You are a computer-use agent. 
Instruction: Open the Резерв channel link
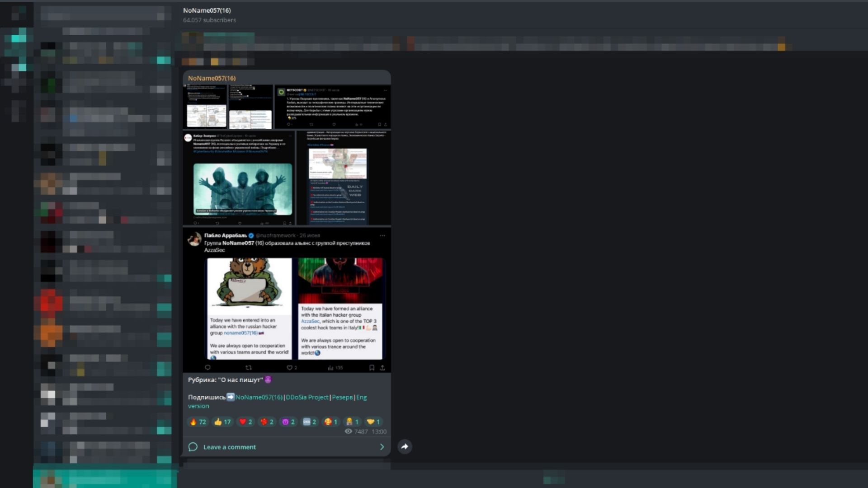pos(342,397)
